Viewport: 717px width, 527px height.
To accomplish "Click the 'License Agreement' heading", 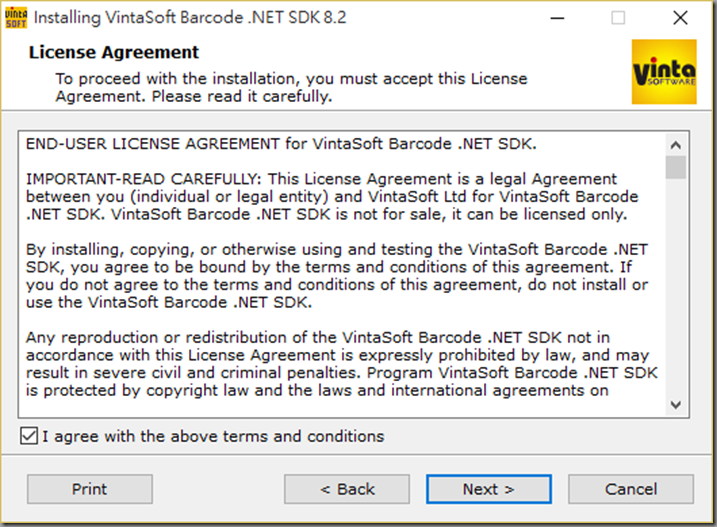I will 114,52.
